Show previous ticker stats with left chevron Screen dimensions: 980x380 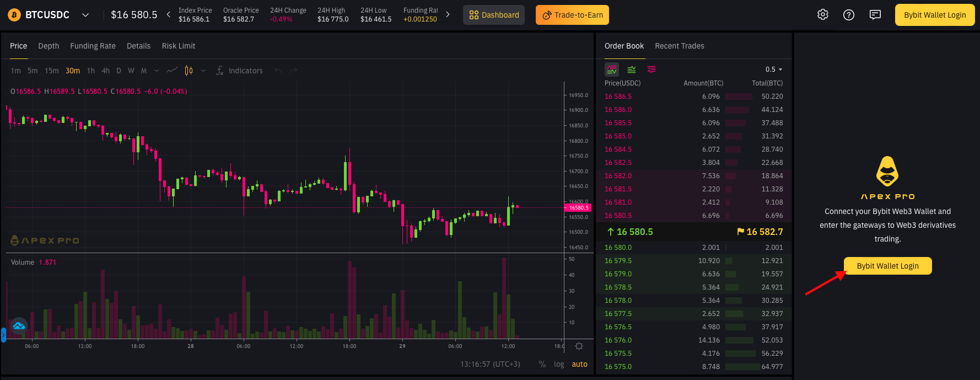(x=168, y=15)
